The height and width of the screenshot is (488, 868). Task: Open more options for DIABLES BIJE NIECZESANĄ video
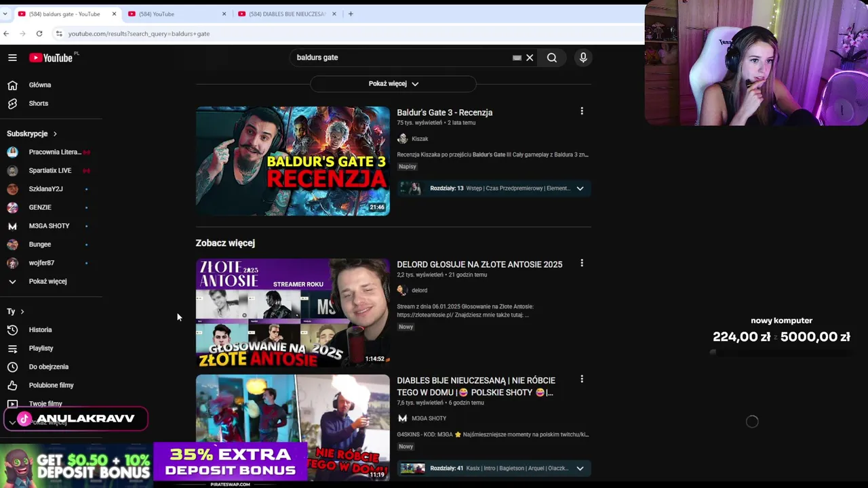[x=582, y=380]
